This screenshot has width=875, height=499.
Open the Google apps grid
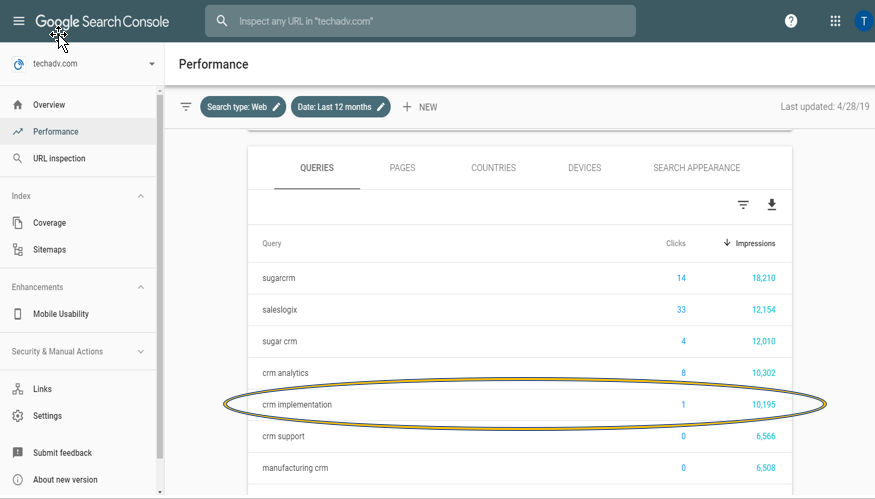835,21
